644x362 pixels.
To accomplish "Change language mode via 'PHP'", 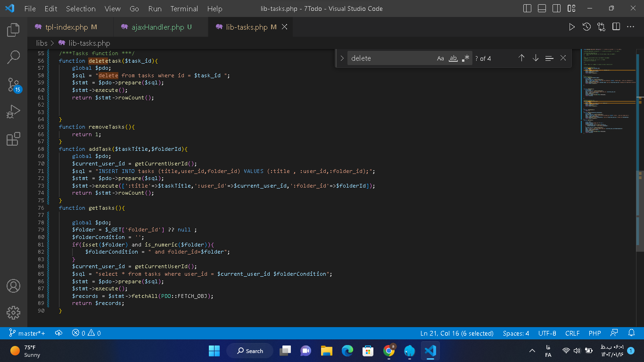I will click(x=594, y=333).
